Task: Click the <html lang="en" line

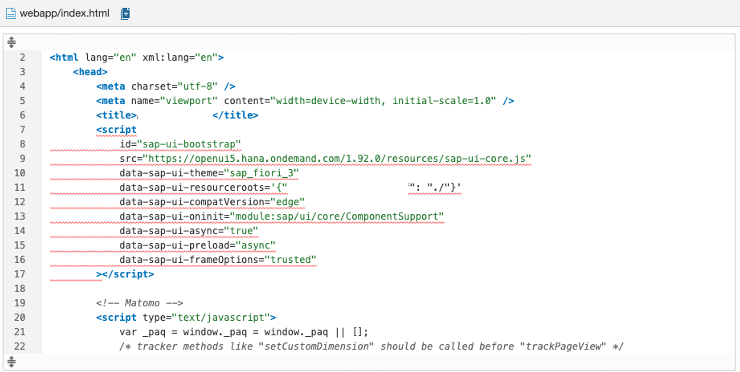Action: pyautogui.click(x=136, y=58)
